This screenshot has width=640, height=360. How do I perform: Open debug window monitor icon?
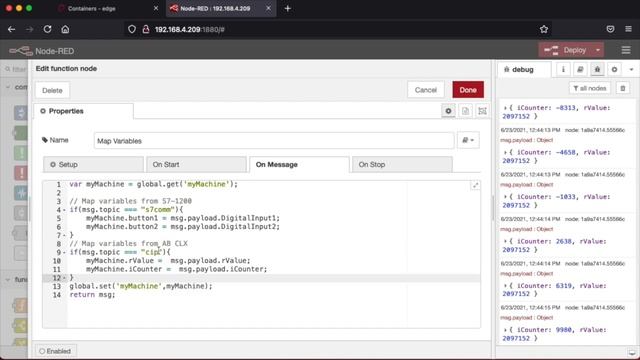(x=632, y=352)
